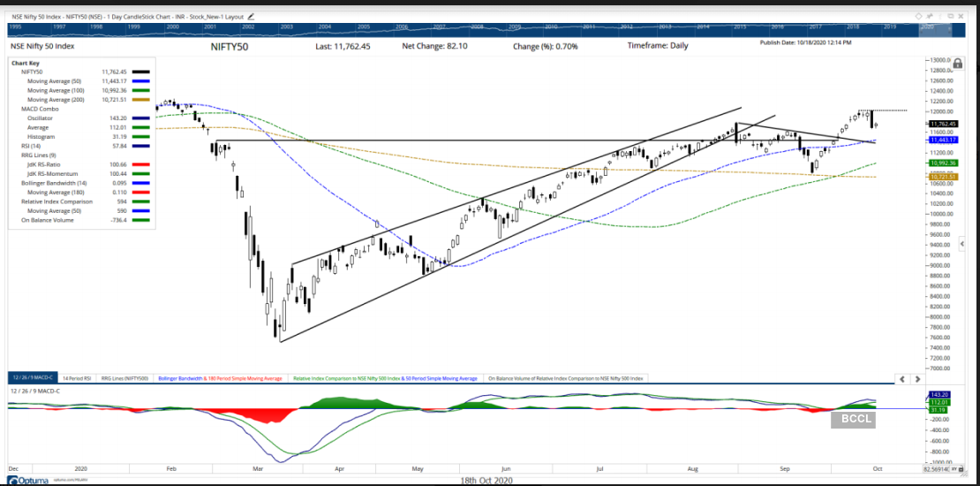The height and width of the screenshot is (486, 980).
Task: Click the pencil edit icon beside layout title
Action: click(x=251, y=16)
